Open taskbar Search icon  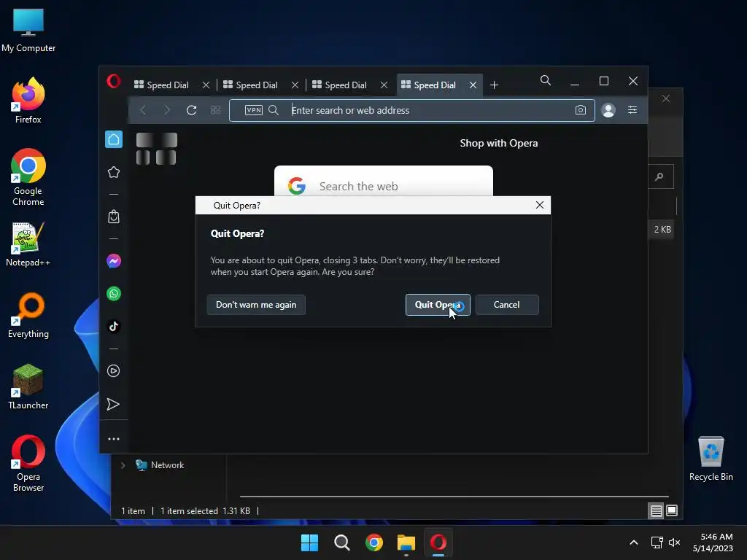341,542
